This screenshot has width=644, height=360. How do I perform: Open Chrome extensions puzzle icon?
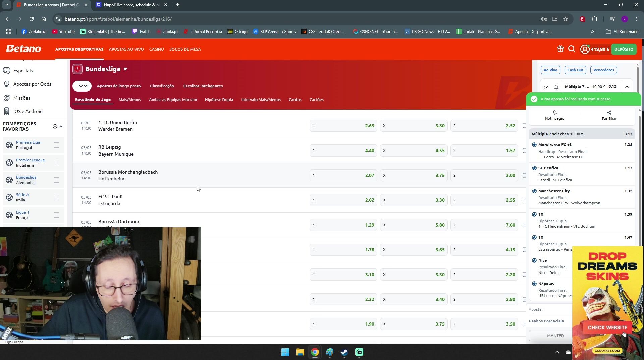[594, 19]
